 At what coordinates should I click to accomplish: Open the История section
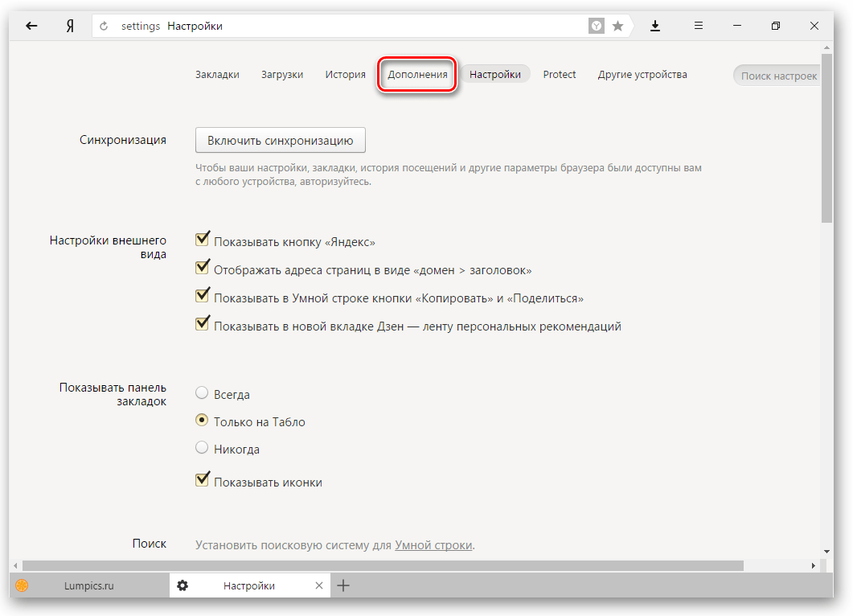346,75
